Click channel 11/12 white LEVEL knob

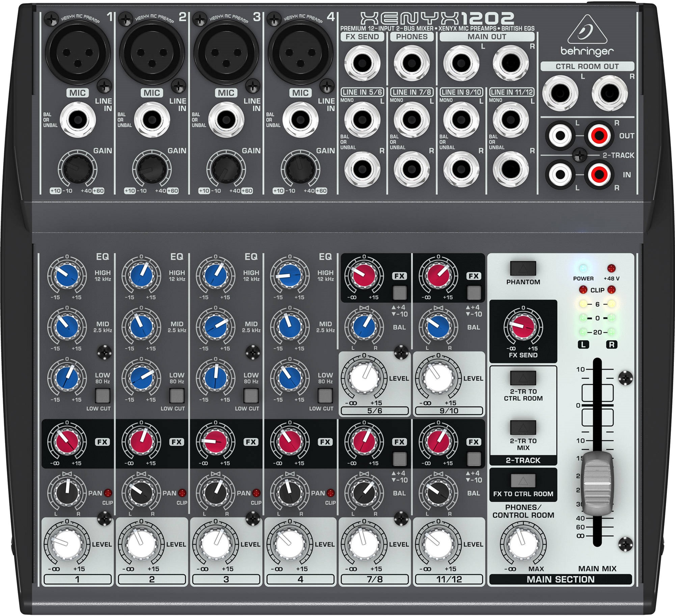click(x=438, y=544)
